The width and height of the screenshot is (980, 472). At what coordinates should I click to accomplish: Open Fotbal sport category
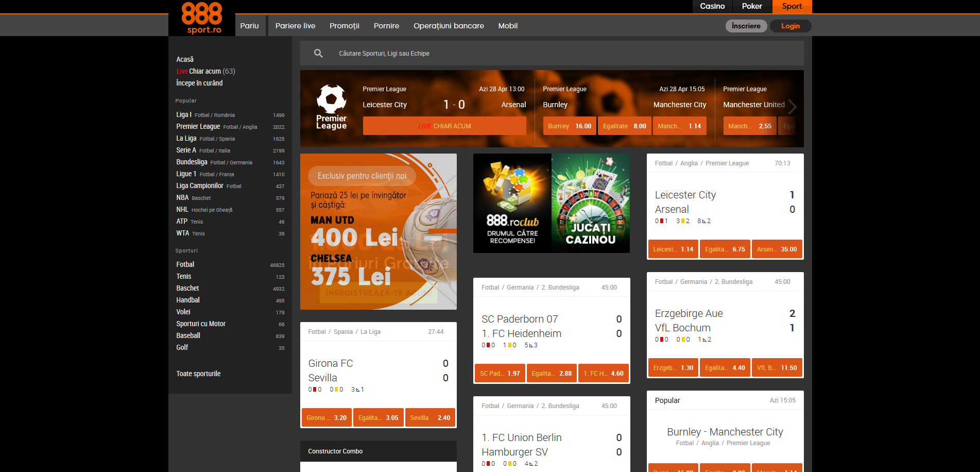(x=230, y=265)
